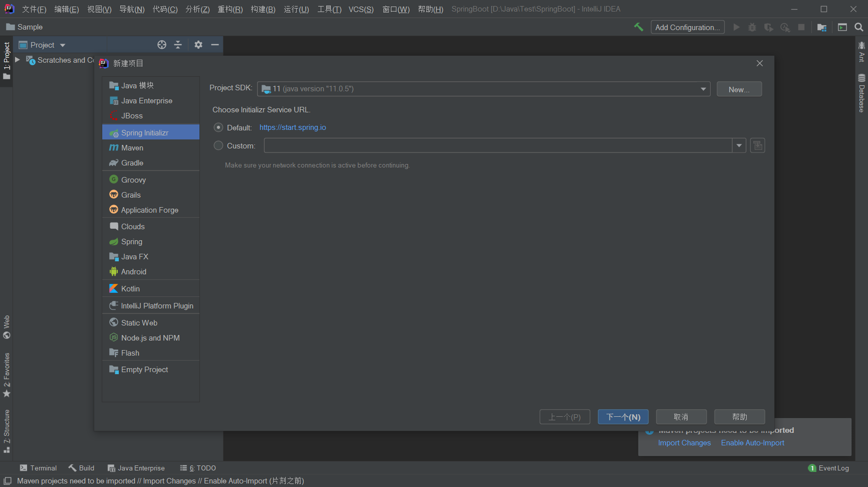The height and width of the screenshot is (487, 868).
Task: Open the 编辑(E) menu
Action: click(67, 9)
